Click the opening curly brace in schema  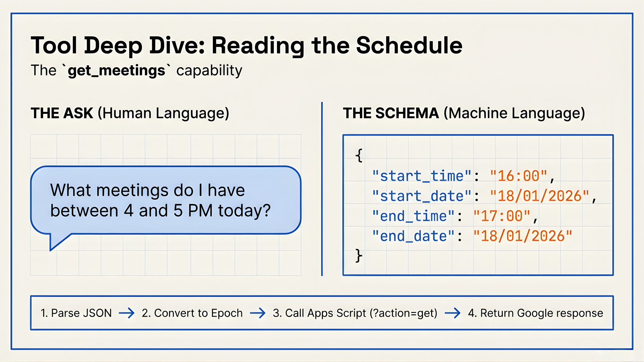359,156
